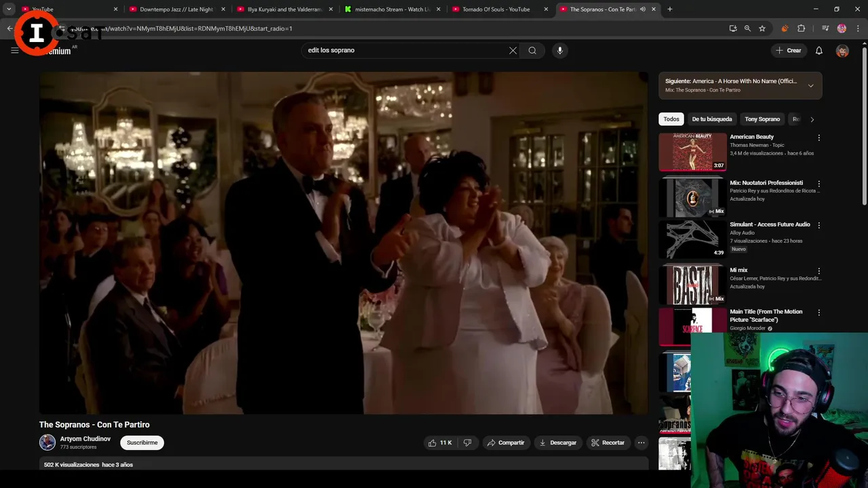Start voice search with the microphone icon

[559, 50]
